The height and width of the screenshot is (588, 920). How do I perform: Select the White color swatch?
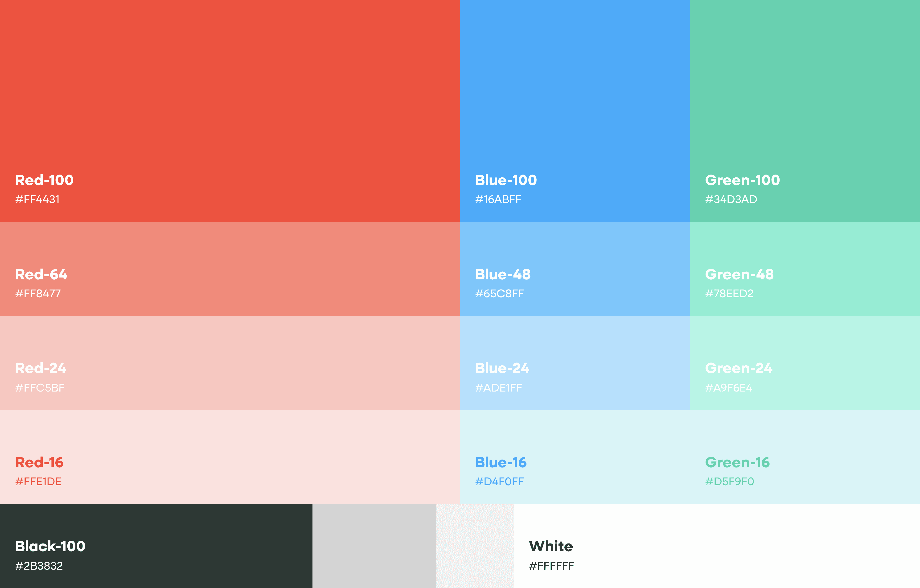click(x=716, y=546)
